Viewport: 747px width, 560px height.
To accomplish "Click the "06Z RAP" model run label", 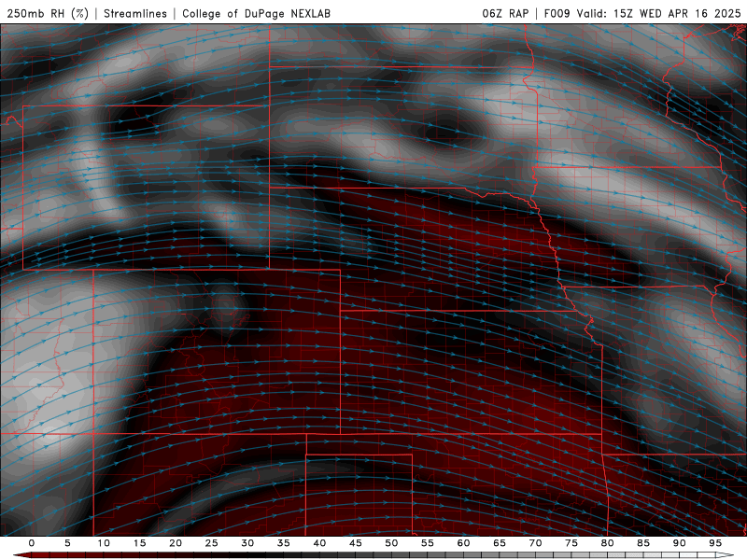I will [x=505, y=13].
